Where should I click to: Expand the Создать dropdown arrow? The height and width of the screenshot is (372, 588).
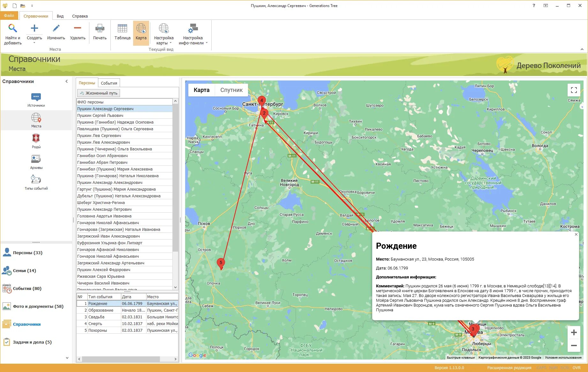(34, 43)
